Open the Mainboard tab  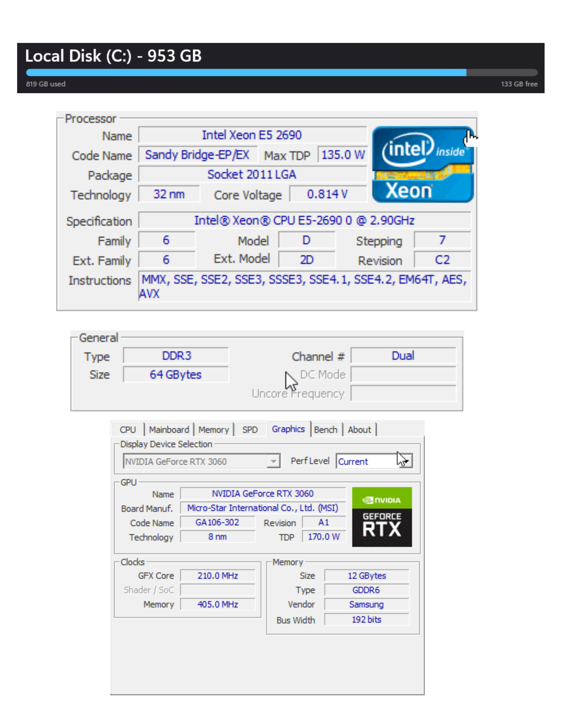click(x=169, y=430)
